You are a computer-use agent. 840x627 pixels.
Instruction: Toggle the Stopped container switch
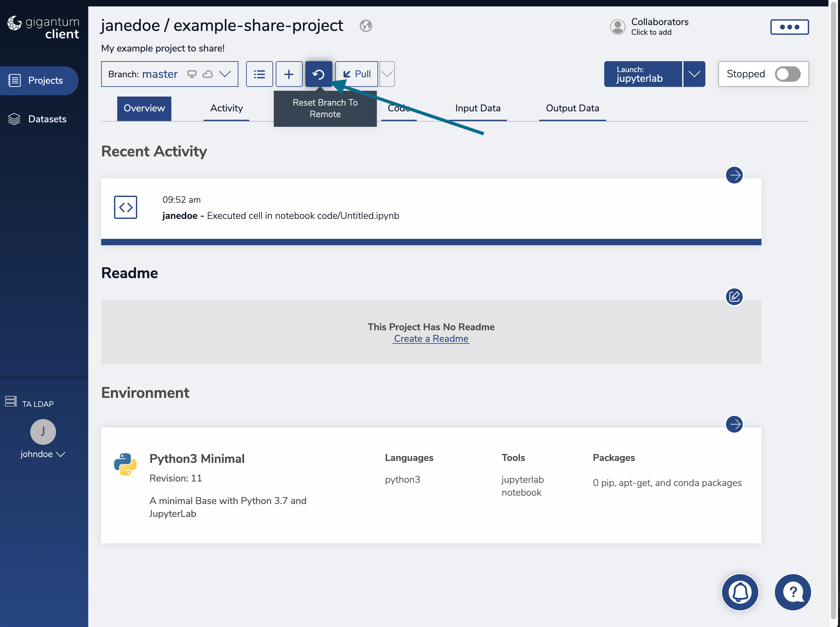click(787, 74)
